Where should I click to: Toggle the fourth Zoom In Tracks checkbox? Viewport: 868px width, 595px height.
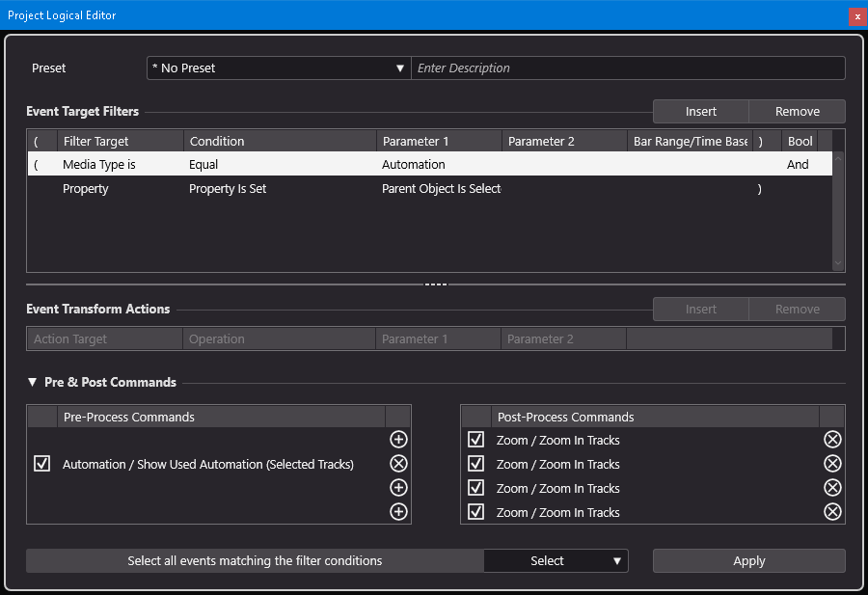pos(475,512)
